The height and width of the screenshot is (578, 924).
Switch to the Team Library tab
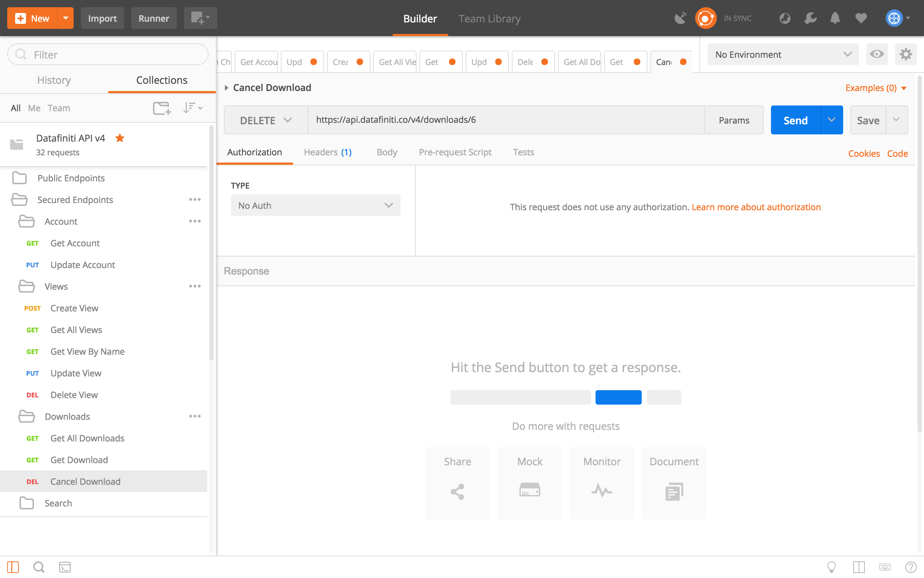pos(489,18)
